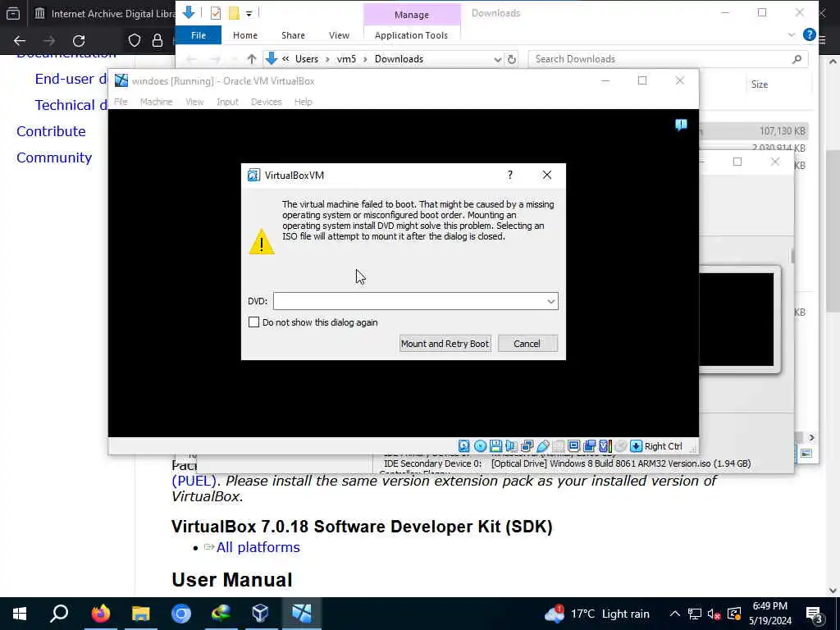Click the search magnifier in Explorer
The width and height of the screenshot is (840, 630).
point(797,59)
